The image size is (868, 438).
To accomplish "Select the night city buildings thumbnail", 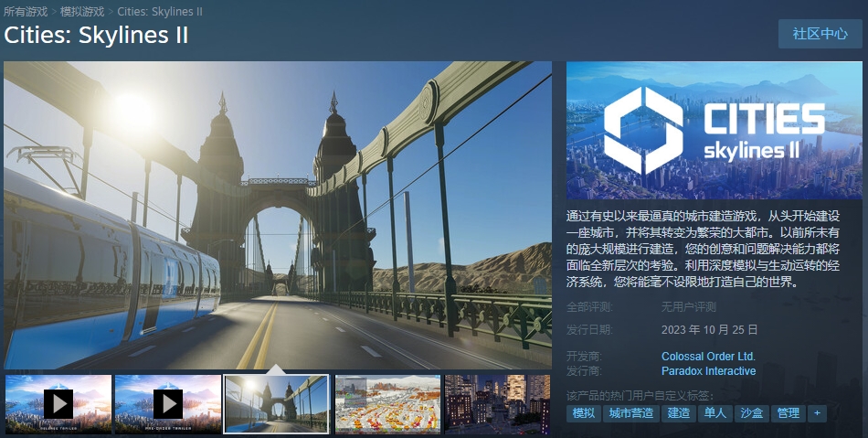I will [x=497, y=404].
